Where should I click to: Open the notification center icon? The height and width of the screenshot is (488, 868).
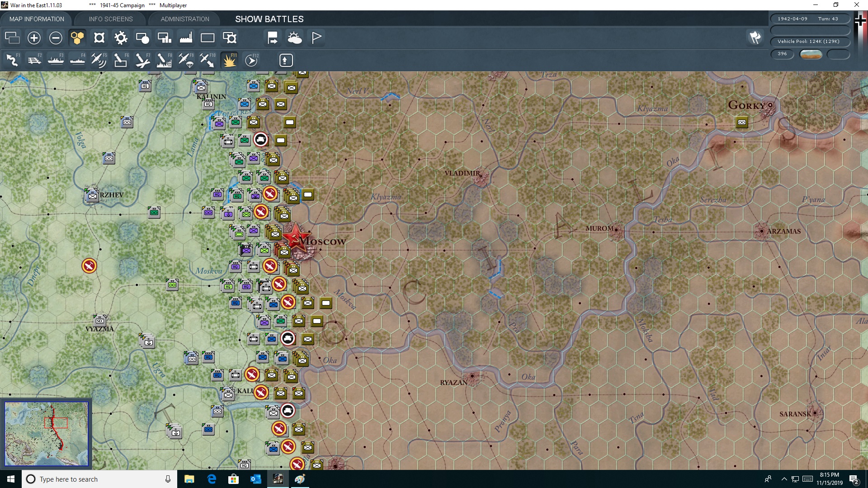[854, 479]
